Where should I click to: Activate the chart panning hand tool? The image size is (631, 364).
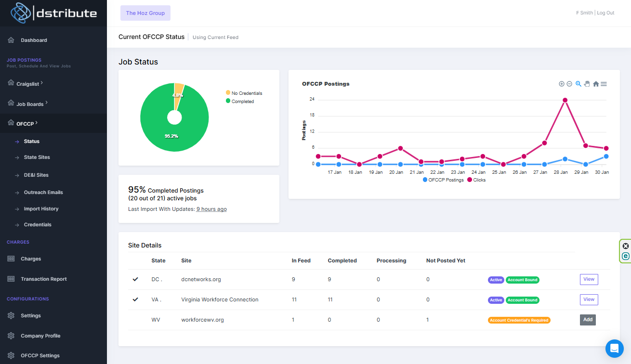587,84
